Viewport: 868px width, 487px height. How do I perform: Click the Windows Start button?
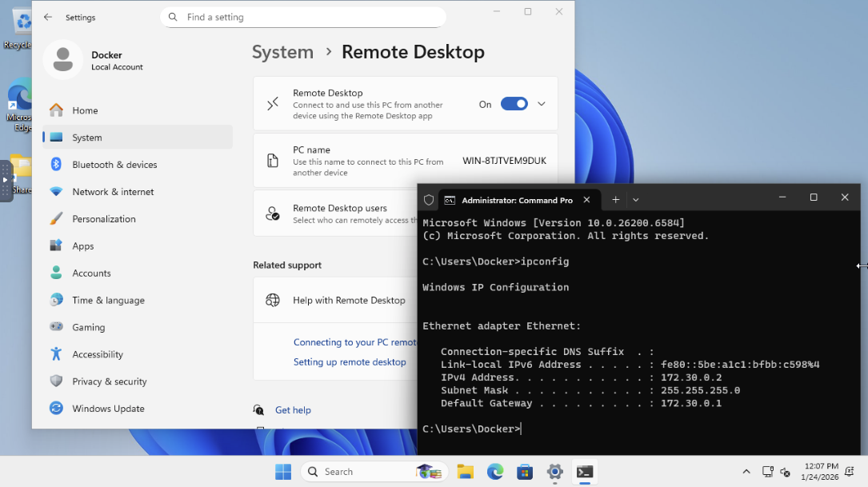click(283, 472)
